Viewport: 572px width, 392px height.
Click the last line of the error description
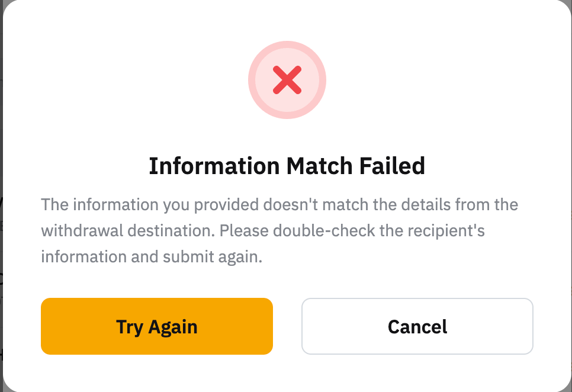[x=152, y=257]
